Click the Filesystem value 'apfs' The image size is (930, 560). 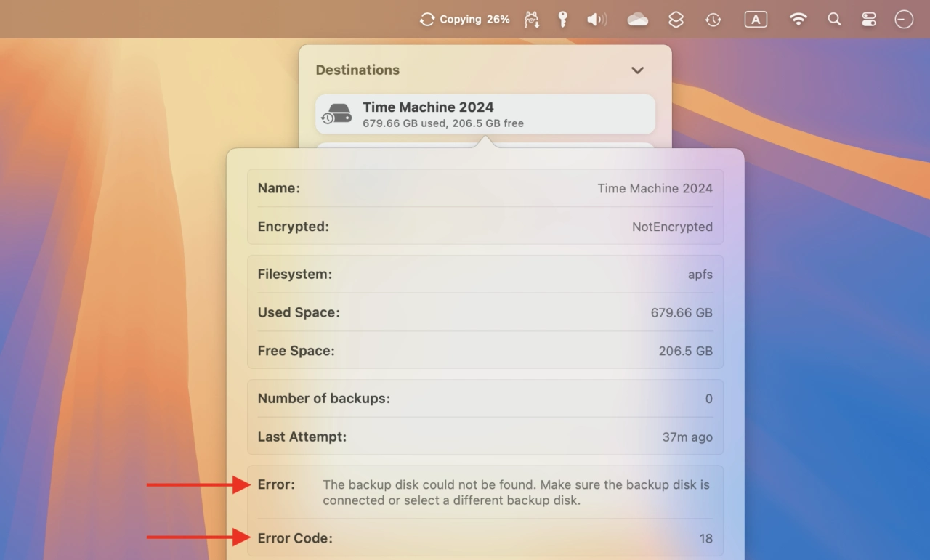point(700,275)
